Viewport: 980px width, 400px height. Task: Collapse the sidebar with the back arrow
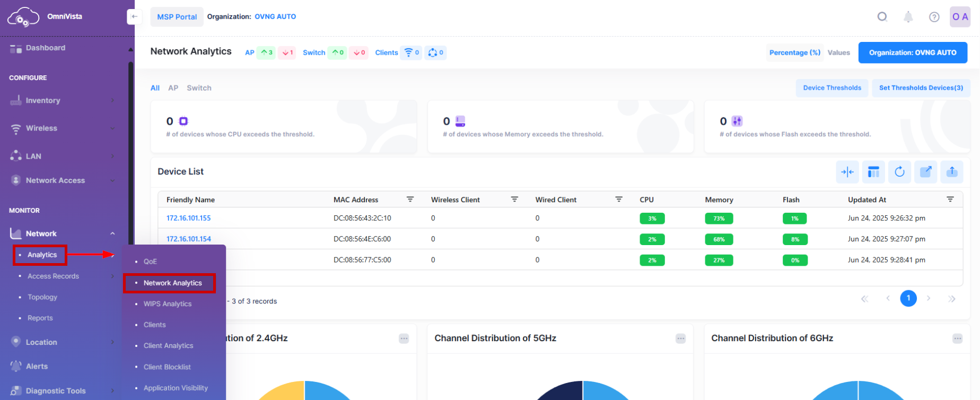click(x=134, y=17)
